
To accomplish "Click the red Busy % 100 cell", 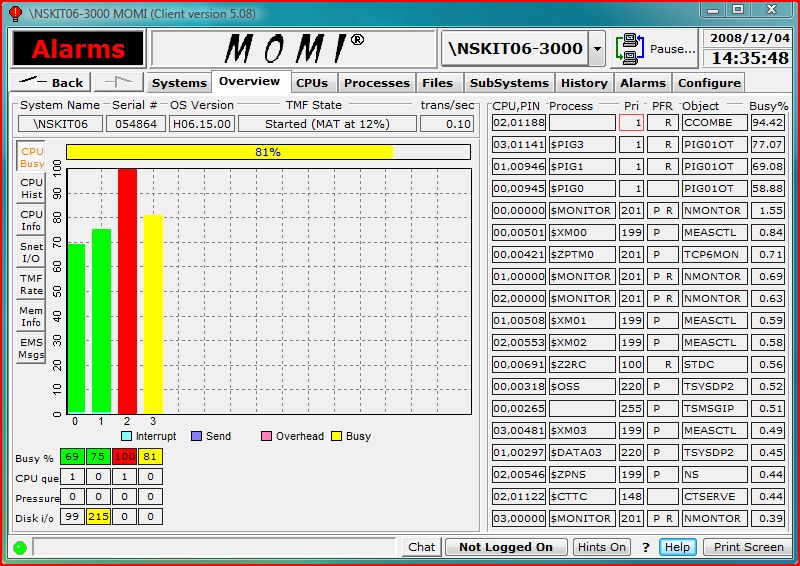I will click(124, 456).
